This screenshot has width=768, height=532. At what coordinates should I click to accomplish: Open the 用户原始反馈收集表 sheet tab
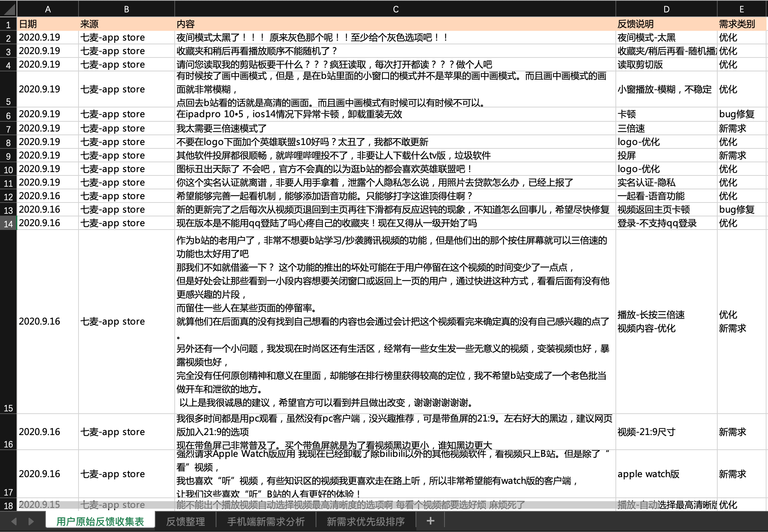point(100,521)
